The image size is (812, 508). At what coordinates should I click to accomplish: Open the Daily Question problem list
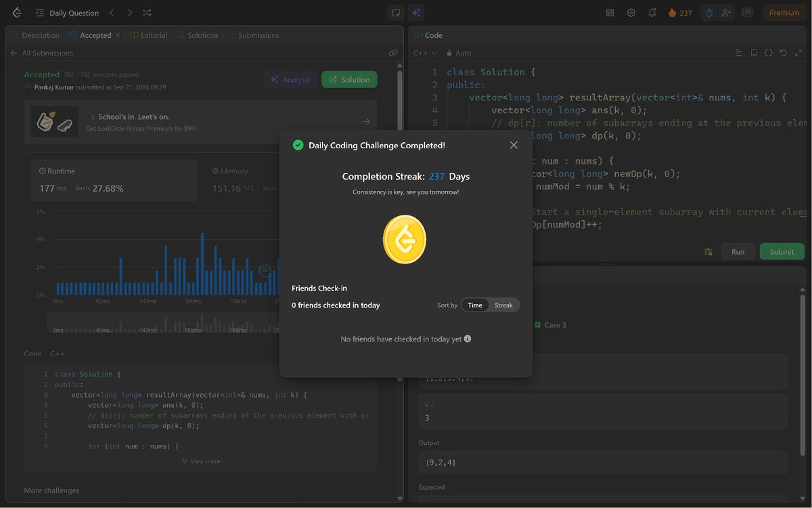pos(68,13)
